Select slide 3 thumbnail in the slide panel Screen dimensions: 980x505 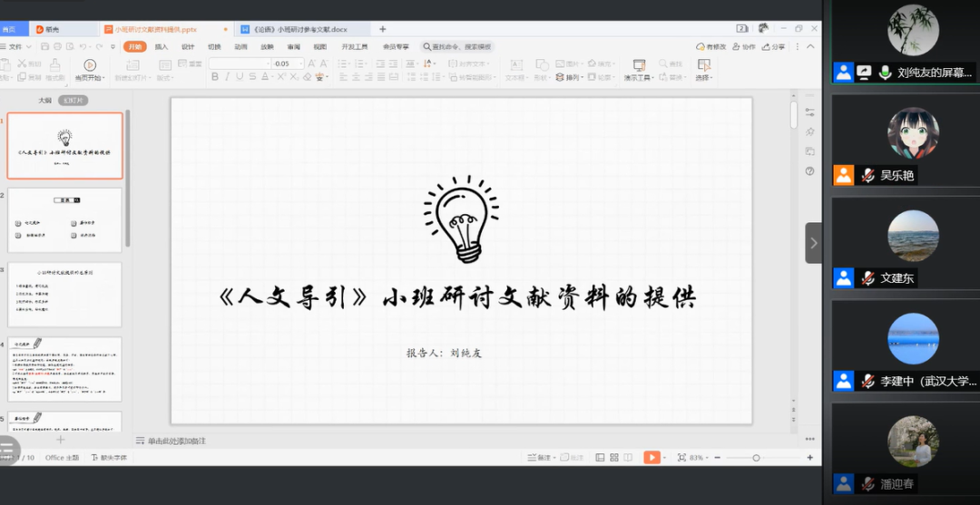[x=64, y=295]
